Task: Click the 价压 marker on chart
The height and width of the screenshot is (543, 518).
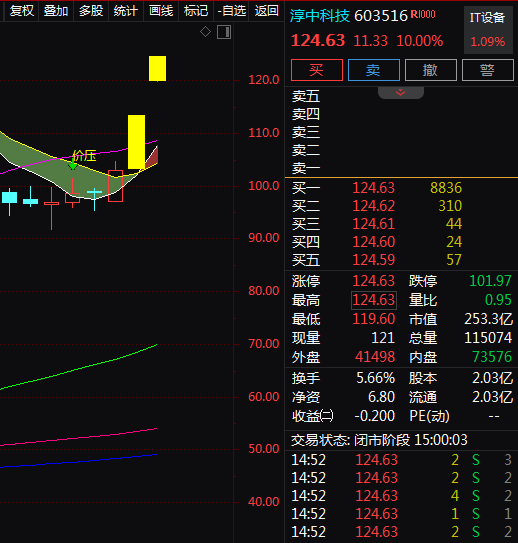Action: (84, 155)
